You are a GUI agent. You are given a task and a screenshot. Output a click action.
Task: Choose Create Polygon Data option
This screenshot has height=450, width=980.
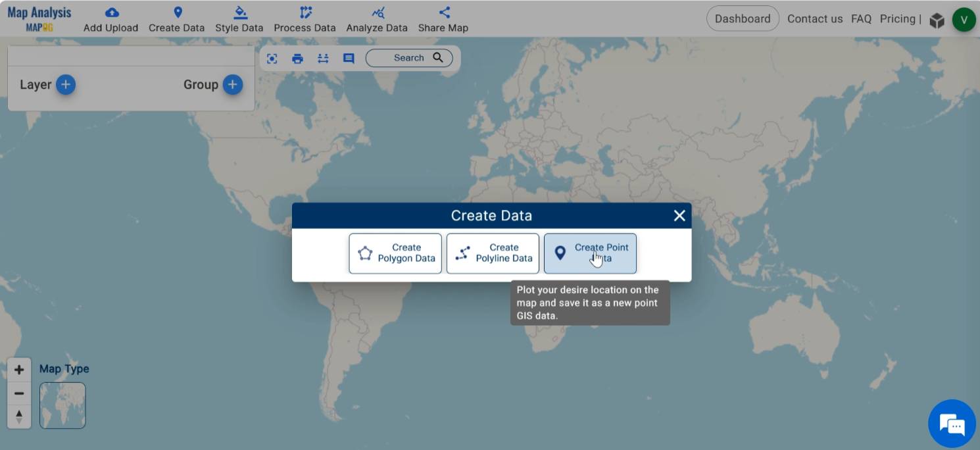click(395, 253)
